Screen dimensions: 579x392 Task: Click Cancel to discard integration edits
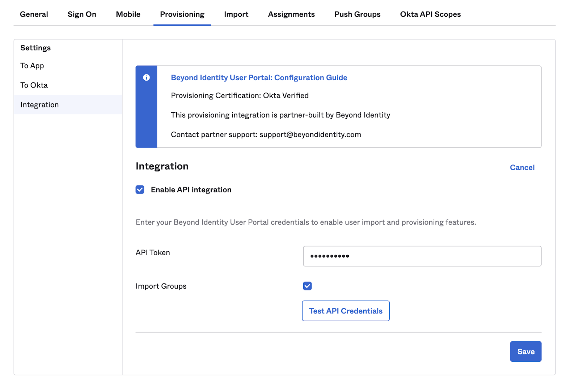coord(522,167)
